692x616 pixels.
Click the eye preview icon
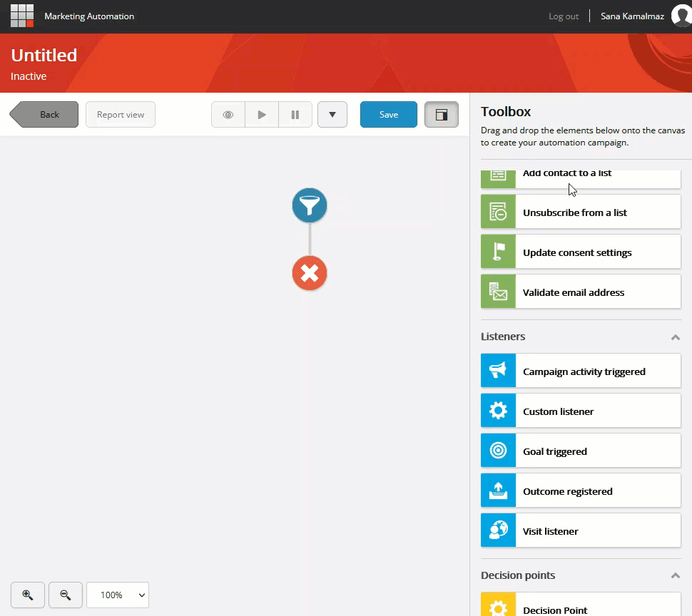point(228,115)
